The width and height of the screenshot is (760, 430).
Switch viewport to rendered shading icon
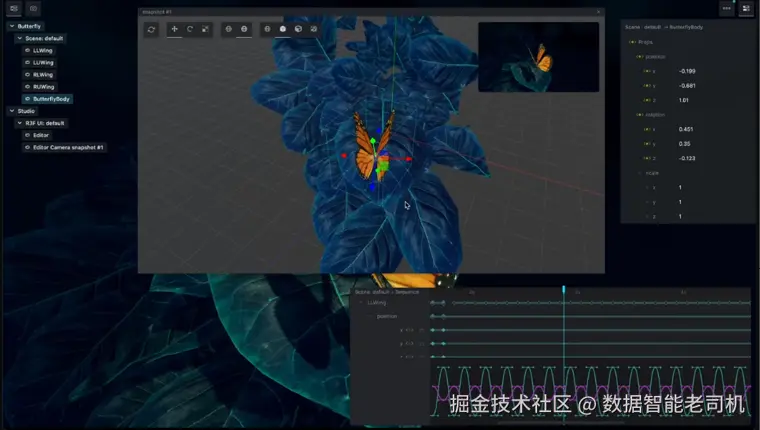point(314,29)
